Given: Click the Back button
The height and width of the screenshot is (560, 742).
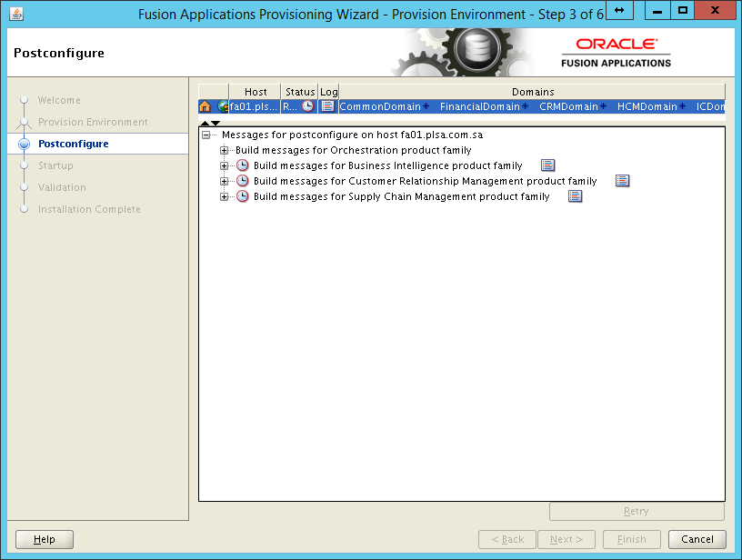Looking at the screenshot, I should tap(507, 539).
